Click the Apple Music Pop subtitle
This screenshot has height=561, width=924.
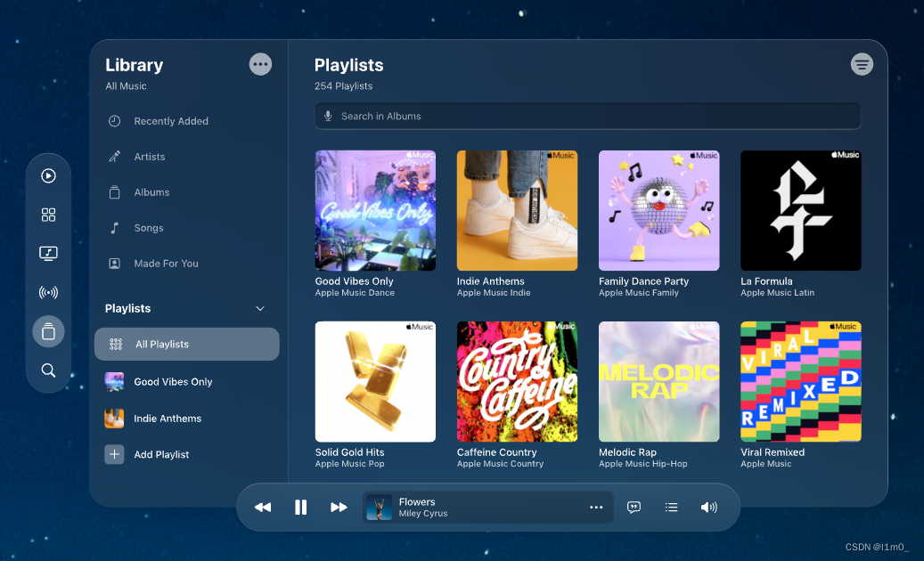click(349, 464)
